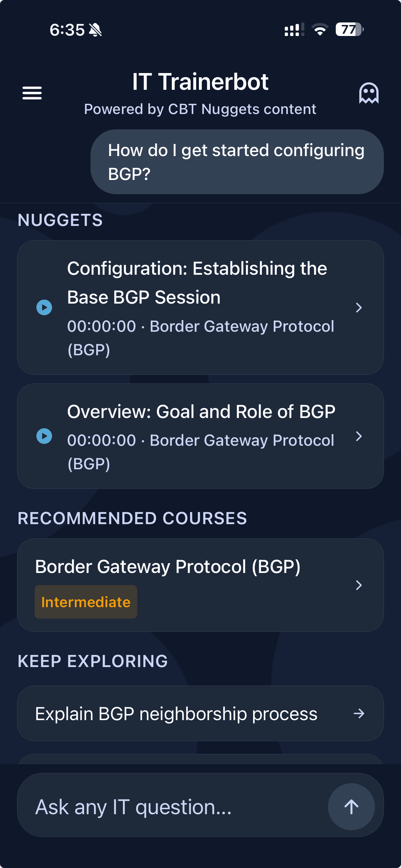The image size is (401, 868).
Task: Tap the Overview: Goal and Role of BGP title
Action: 201,412
